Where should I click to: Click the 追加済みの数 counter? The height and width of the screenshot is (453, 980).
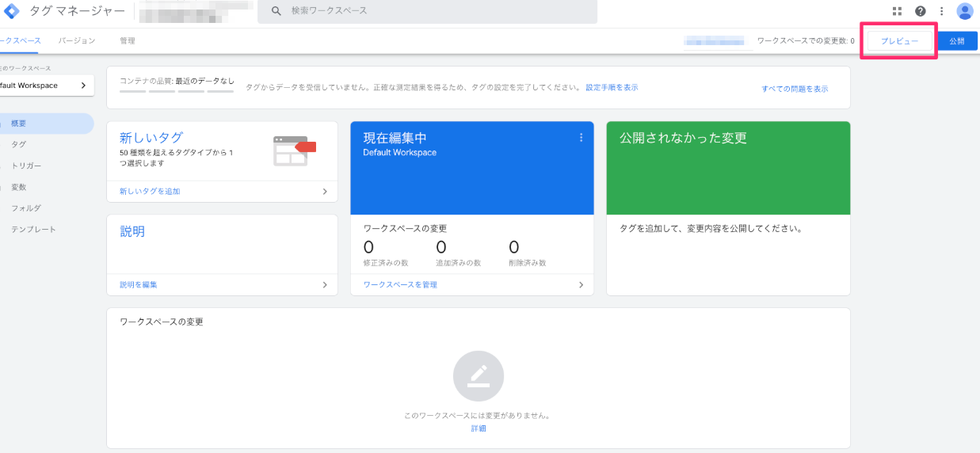click(x=458, y=253)
